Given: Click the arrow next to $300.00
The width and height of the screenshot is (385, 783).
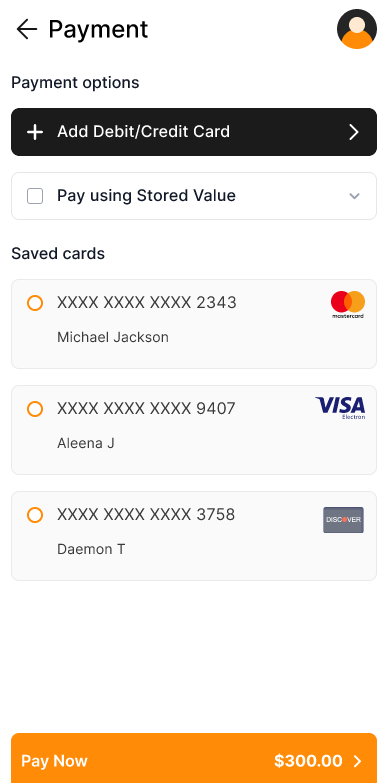Looking at the screenshot, I should pos(358,761).
